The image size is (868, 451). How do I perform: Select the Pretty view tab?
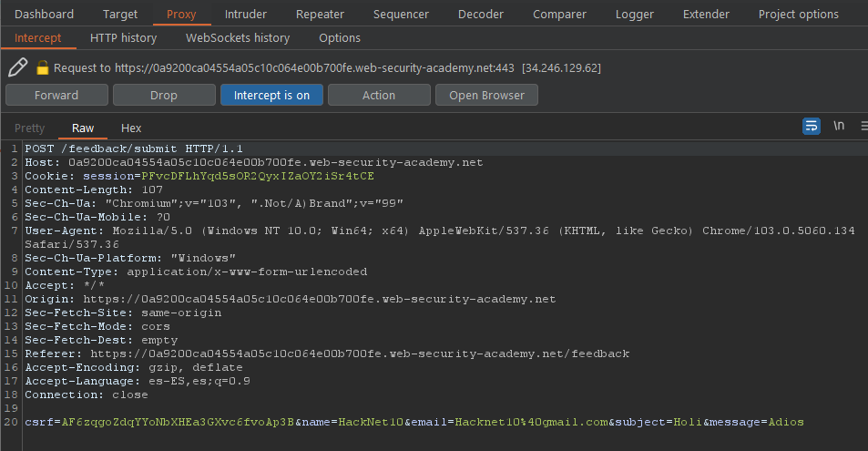(29, 128)
